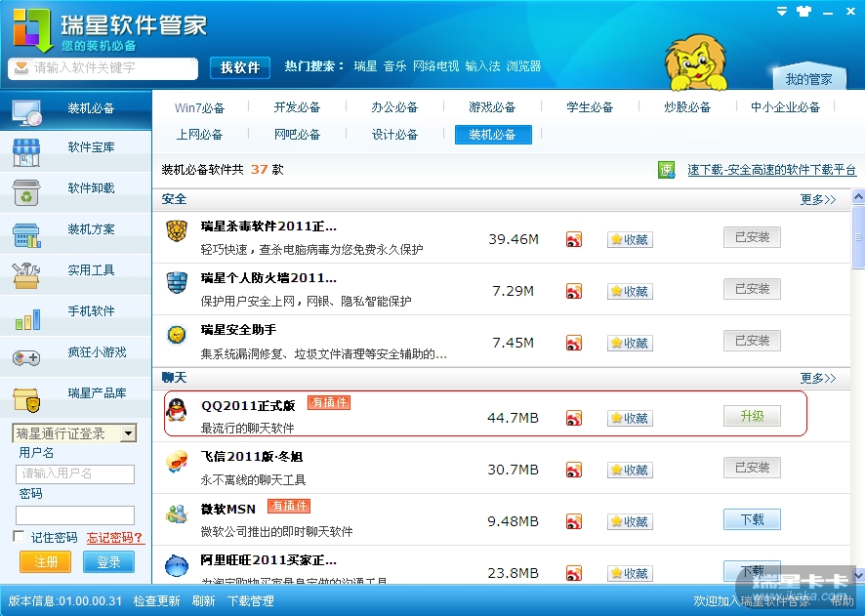Open the 忘记密码? link

click(115, 538)
